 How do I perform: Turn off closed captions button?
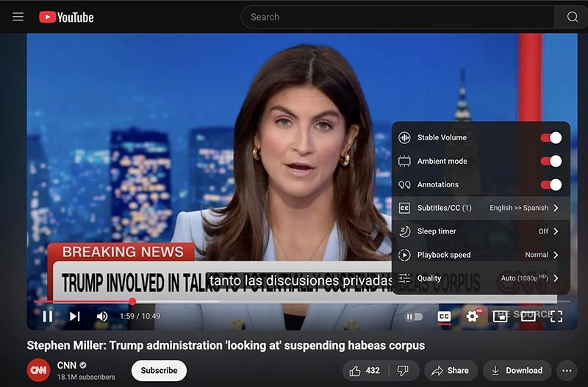(x=444, y=317)
